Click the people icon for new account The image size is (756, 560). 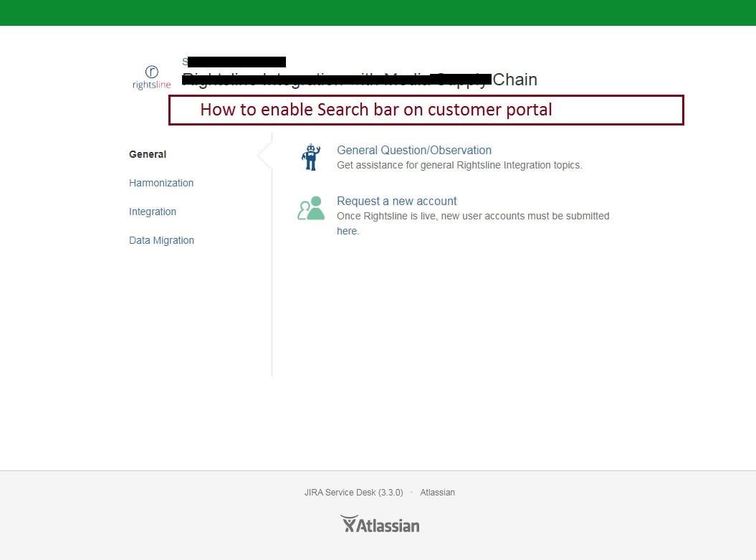[x=311, y=208]
